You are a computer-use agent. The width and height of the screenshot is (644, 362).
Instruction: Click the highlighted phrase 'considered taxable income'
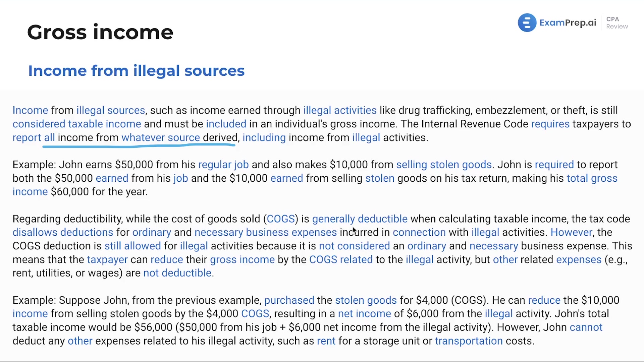[77, 124]
